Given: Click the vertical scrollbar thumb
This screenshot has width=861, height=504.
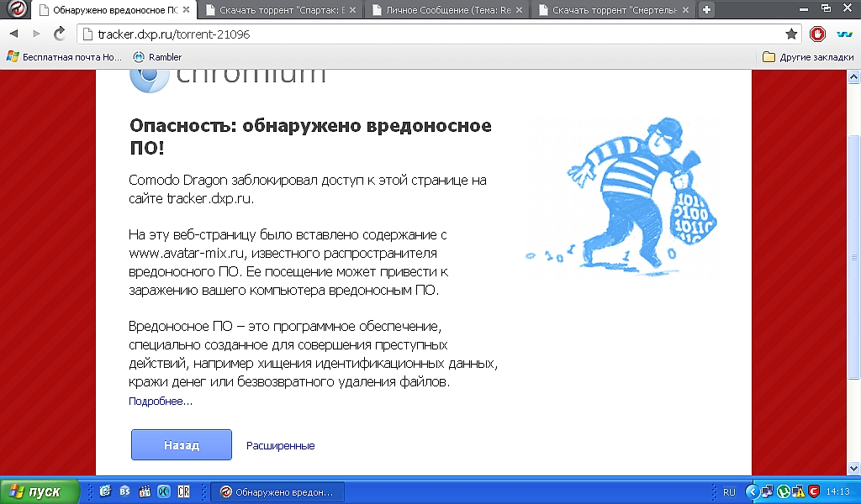Looking at the screenshot, I should (x=854, y=257).
